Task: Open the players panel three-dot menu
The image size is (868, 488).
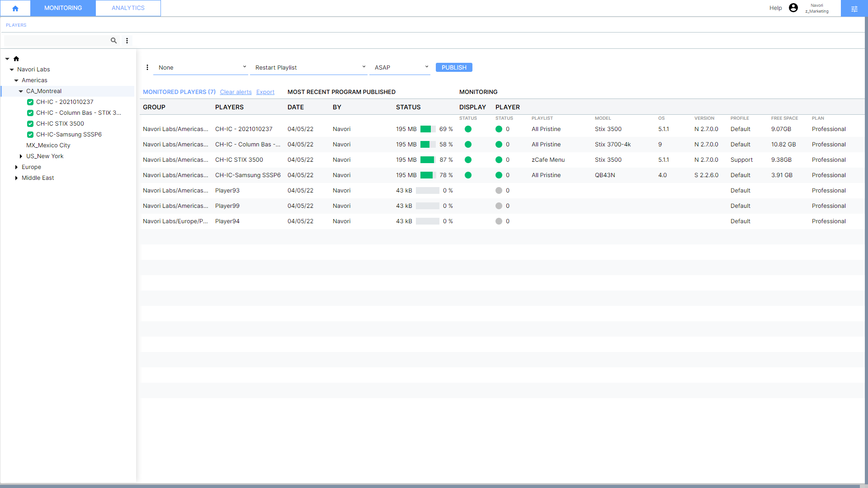Action: pos(127,41)
